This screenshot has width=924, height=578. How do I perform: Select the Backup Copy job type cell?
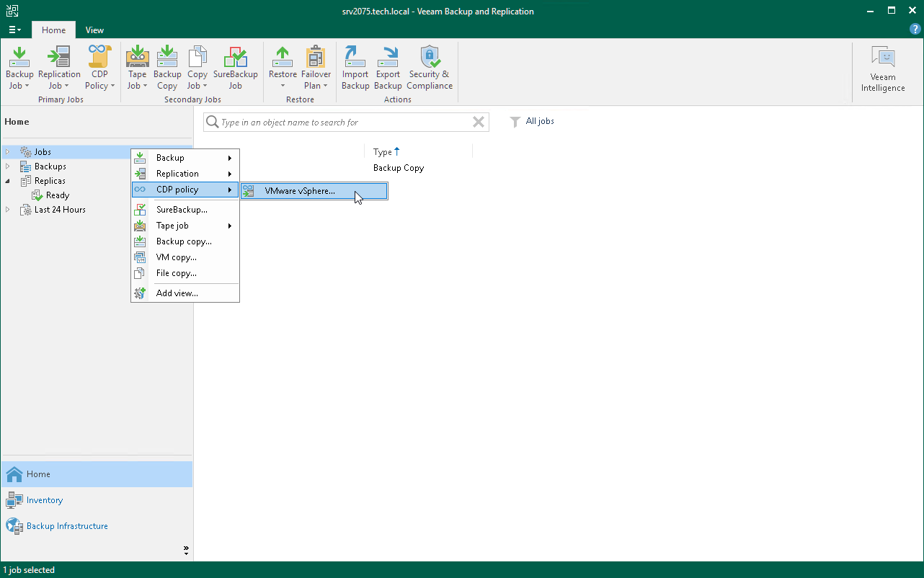(x=399, y=168)
